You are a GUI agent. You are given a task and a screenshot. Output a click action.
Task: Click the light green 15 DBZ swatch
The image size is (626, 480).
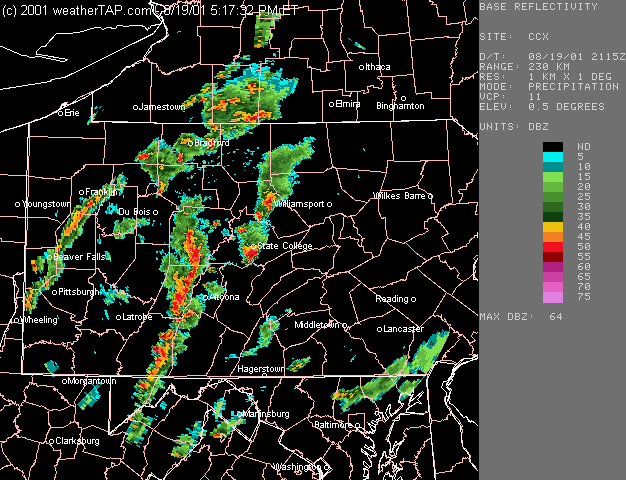click(553, 177)
